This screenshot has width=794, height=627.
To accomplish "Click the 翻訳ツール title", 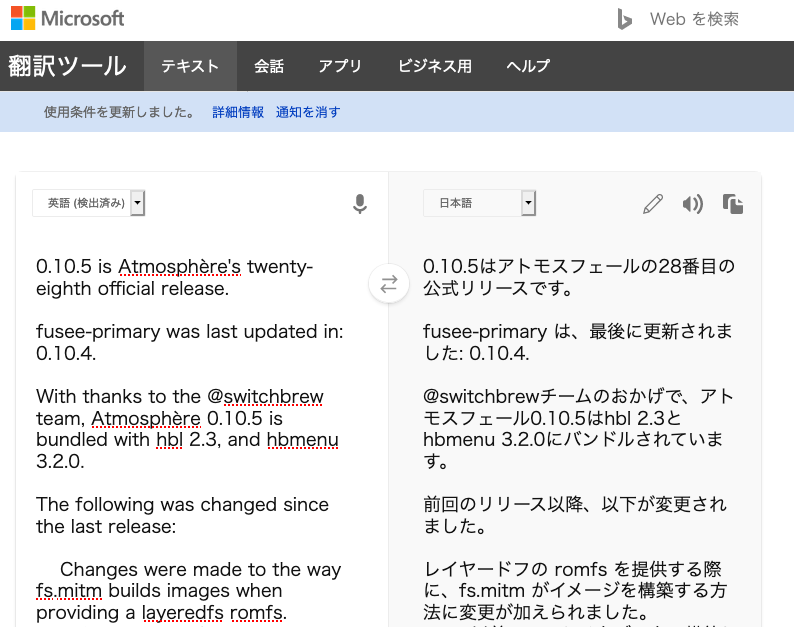I will click(67, 66).
